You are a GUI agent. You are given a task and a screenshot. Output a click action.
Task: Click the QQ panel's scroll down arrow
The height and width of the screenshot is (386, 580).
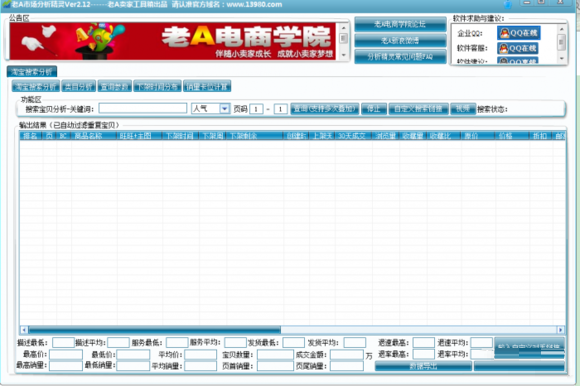click(562, 58)
